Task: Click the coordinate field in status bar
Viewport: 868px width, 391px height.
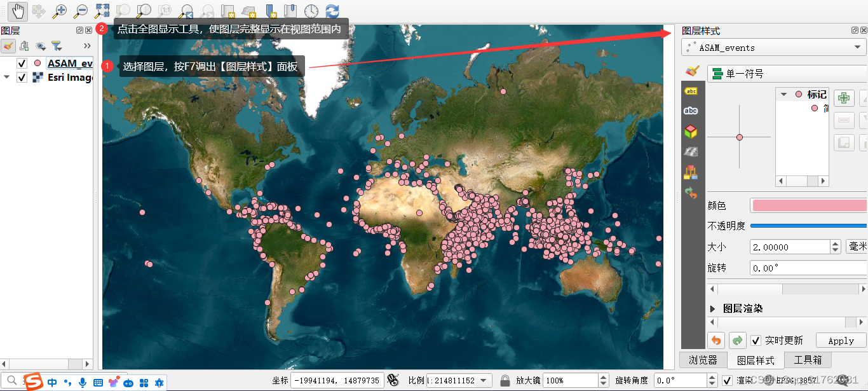Action: click(x=337, y=380)
